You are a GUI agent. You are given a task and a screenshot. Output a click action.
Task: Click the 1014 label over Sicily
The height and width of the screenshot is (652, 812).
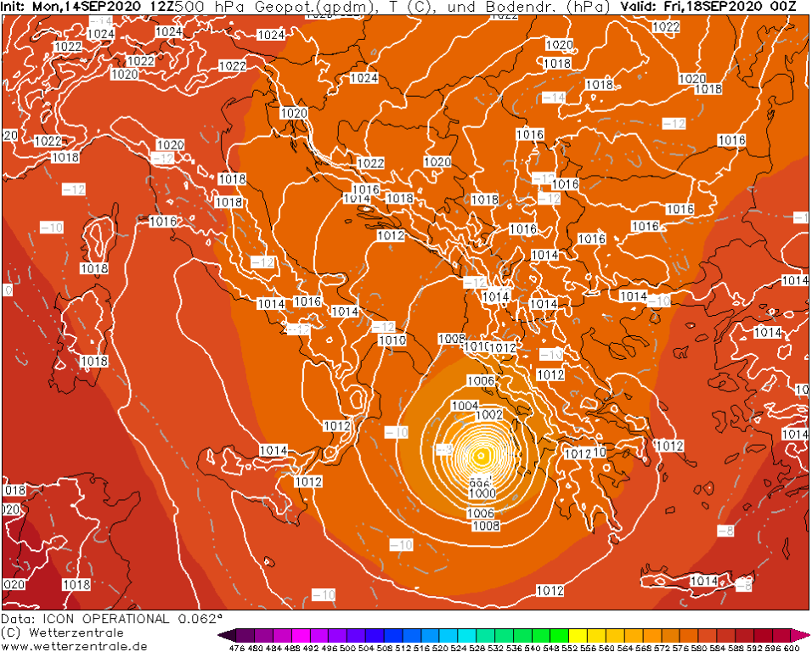click(273, 451)
